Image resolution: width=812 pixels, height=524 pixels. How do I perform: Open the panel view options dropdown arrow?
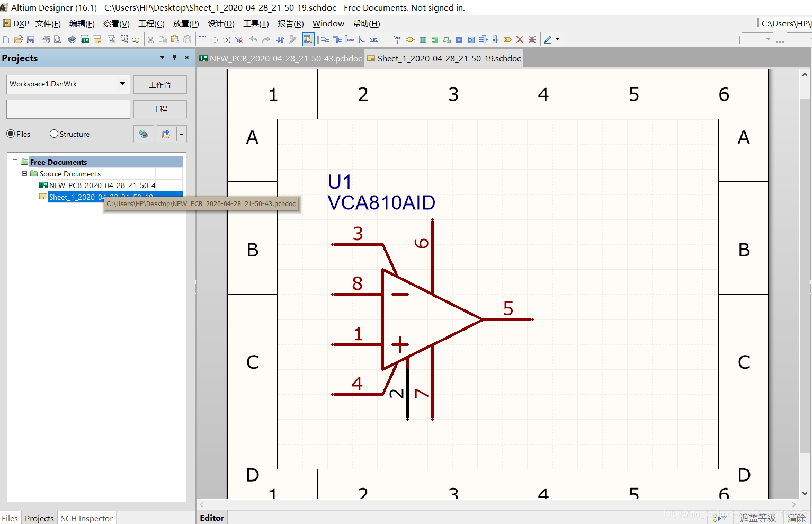pyautogui.click(x=181, y=134)
